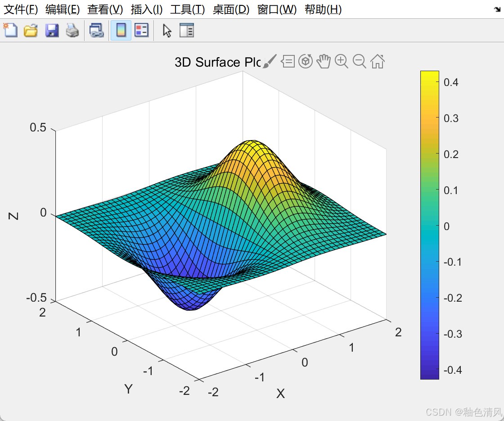This screenshot has height=421, width=504.
Task: Save the figure with the floppy disk icon
Action: 52,31
